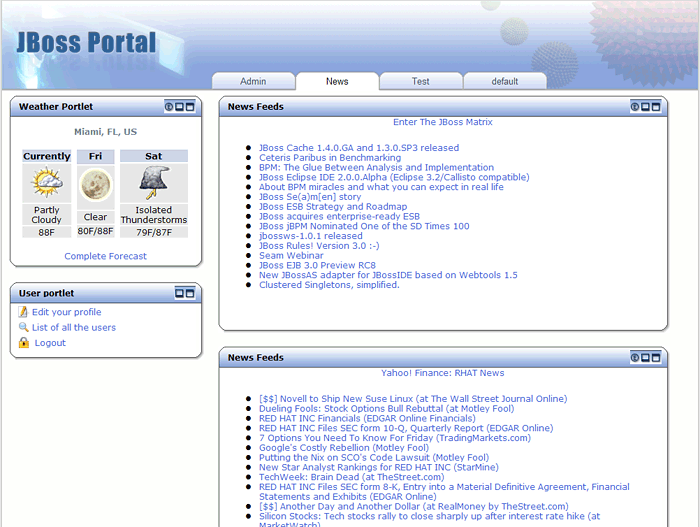Open 7 Options You Need To Know article
700x527 pixels.
point(395,438)
